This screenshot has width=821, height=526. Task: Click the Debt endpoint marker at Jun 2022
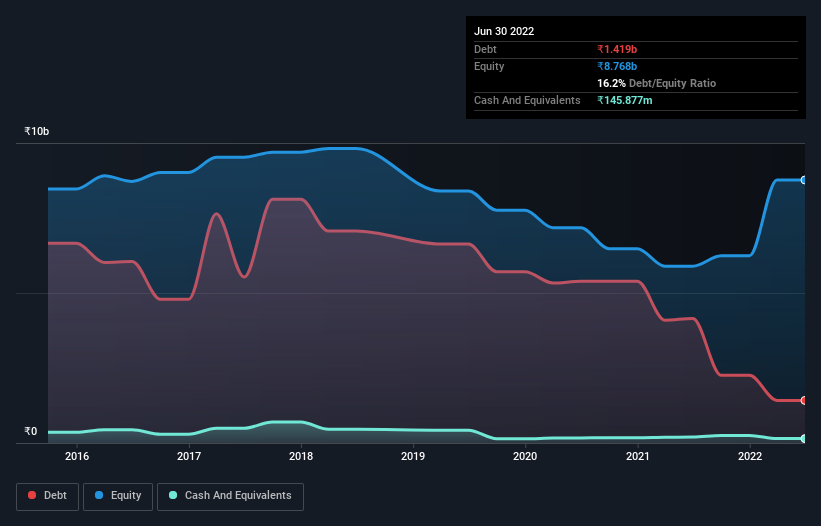[804, 400]
